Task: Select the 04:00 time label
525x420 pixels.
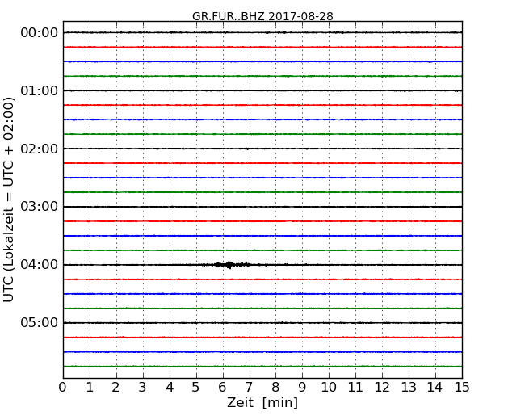Action: coord(40,265)
